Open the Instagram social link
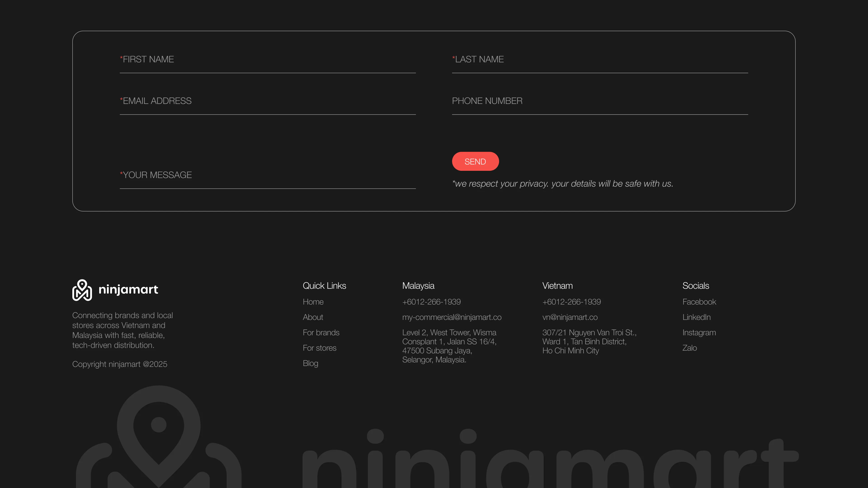 699,333
